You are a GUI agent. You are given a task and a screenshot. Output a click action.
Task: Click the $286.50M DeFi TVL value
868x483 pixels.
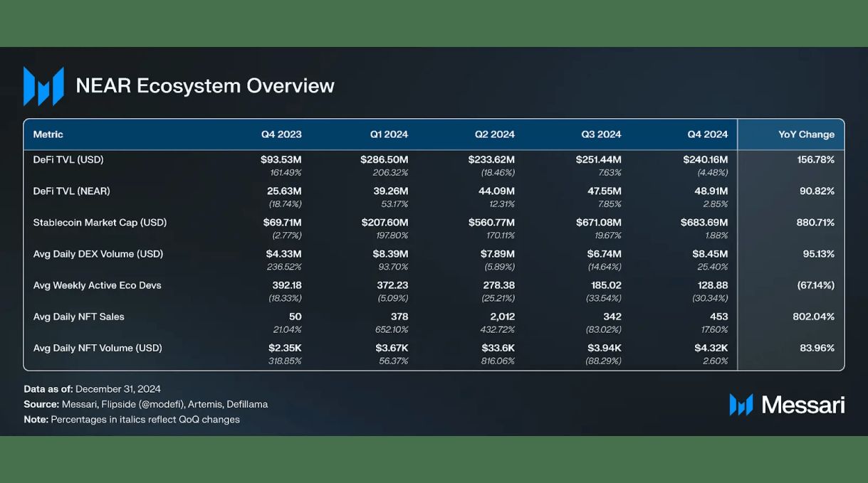(x=385, y=160)
